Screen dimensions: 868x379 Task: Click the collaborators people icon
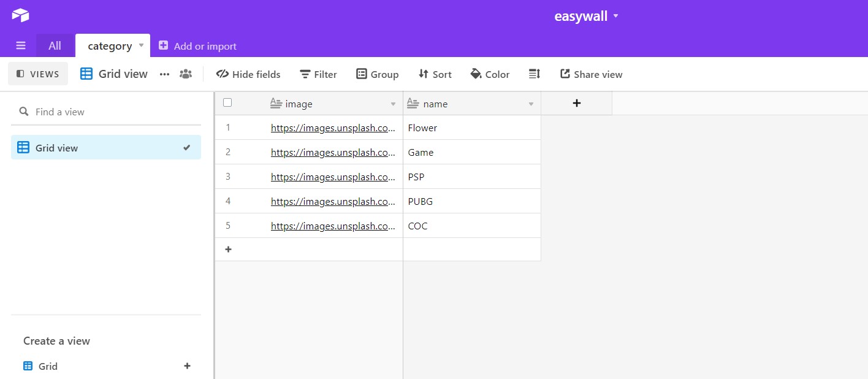coord(185,74)
